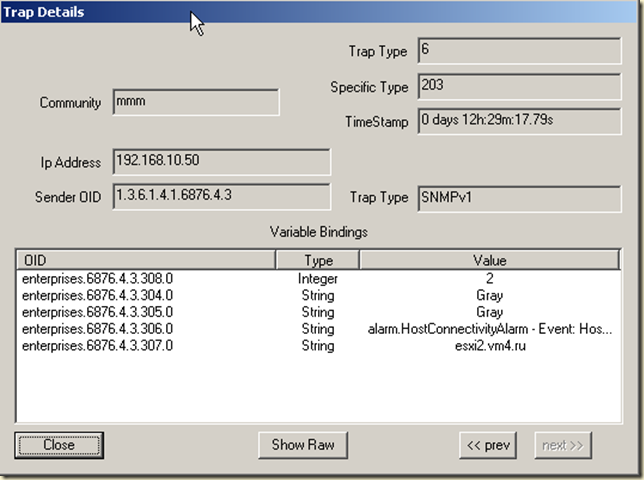The height and width of the screenshot is (480, 644).
Task: Select row enterprises.6876.4.3.308.0
Action: click(318, 279)
